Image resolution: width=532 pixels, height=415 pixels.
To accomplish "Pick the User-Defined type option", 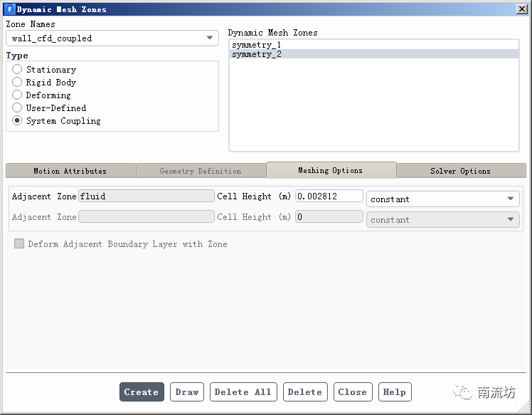I will (17, 108).
